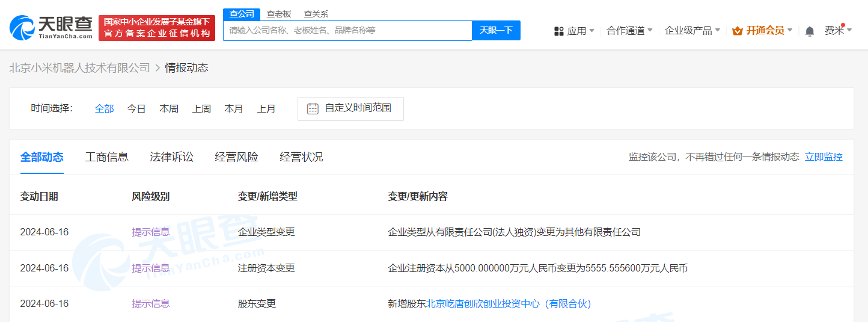Select the 查关系 search tab
Viewport: 868px width, 322px height.
[x=316, y=14]
